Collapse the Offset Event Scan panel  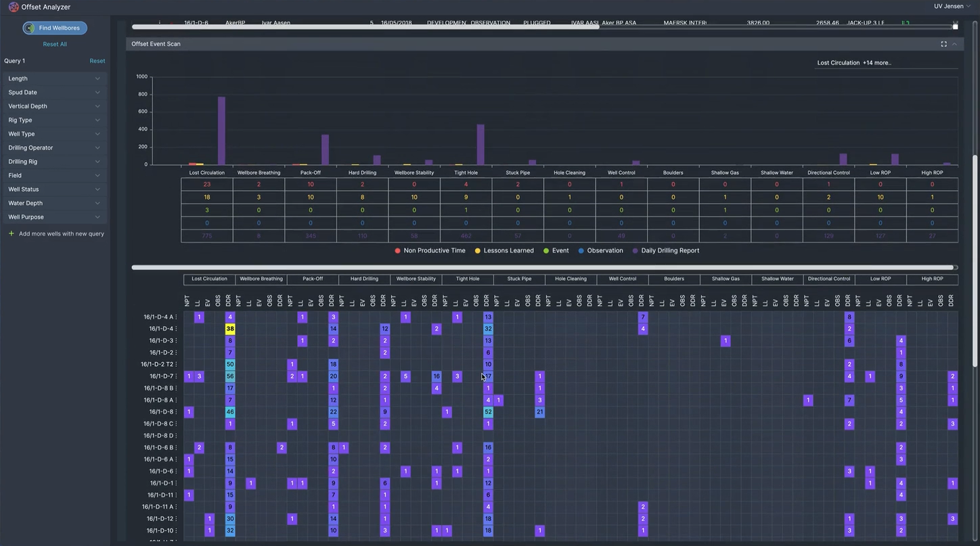pos(954,44)
